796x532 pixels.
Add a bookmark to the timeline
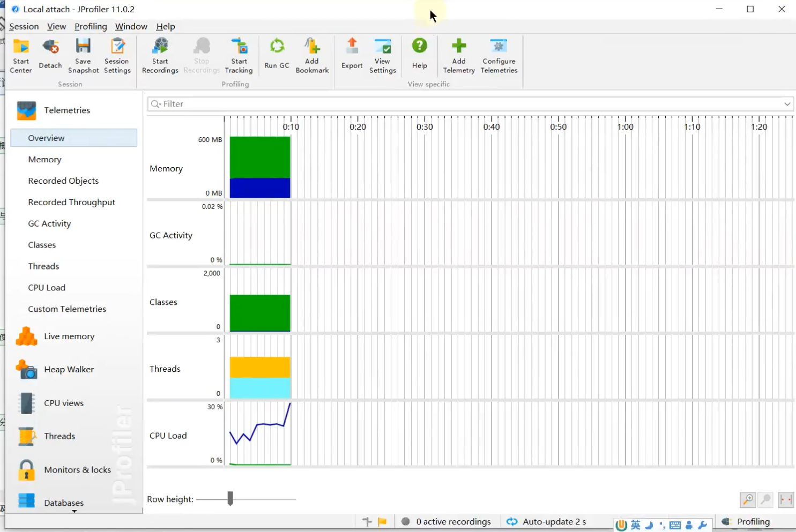(312, 56)
